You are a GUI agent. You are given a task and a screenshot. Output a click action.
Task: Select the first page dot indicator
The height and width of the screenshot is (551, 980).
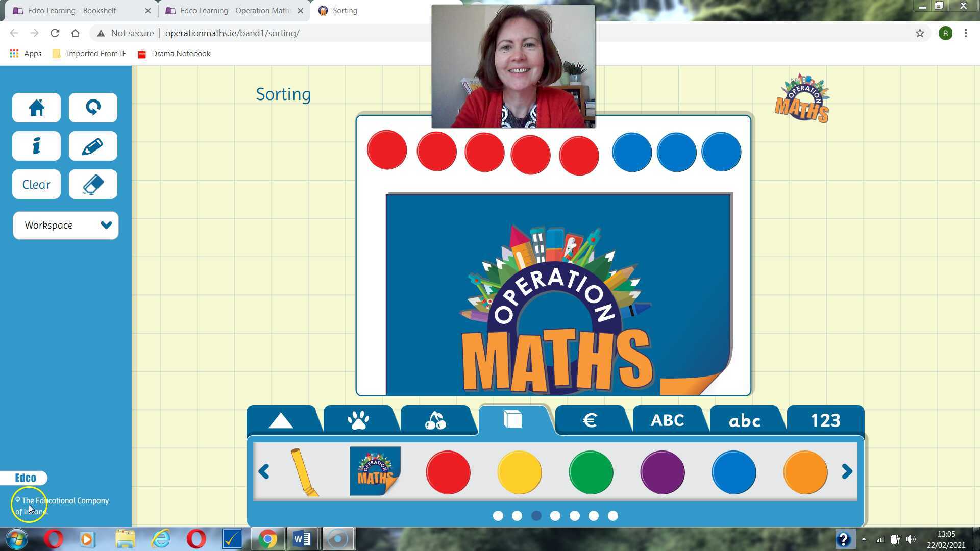(x=498, y=516)
